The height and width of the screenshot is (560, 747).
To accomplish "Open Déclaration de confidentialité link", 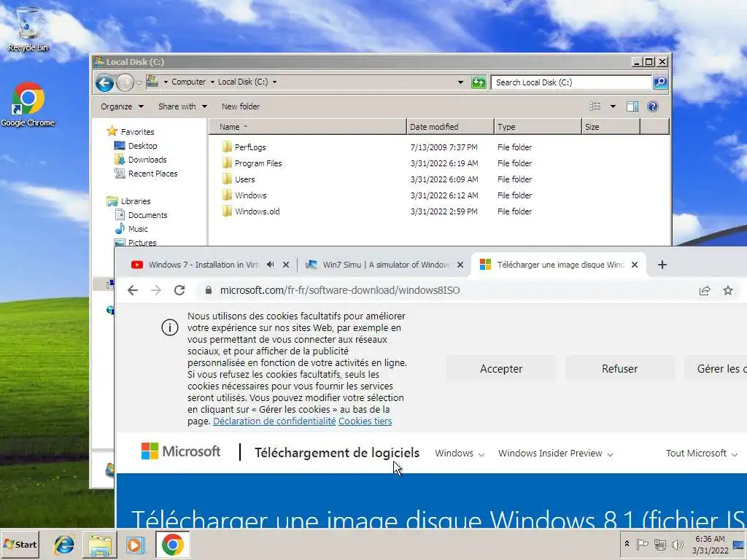I will (274, 421).
